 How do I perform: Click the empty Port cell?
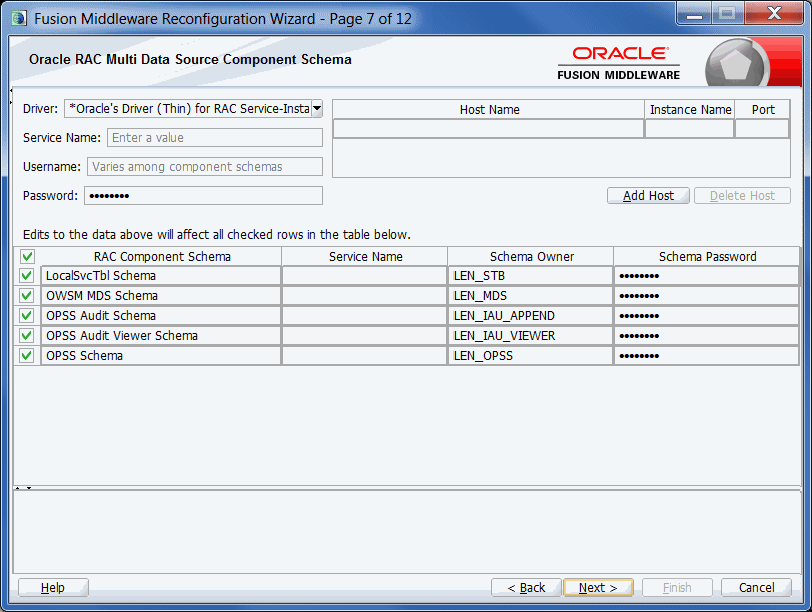[x=762, y=128]
